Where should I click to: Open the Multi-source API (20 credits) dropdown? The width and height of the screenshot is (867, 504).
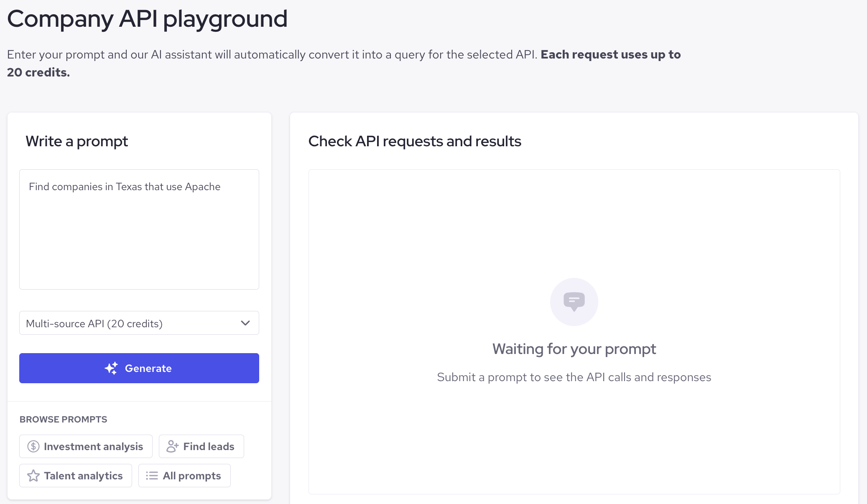pos(139,323)
